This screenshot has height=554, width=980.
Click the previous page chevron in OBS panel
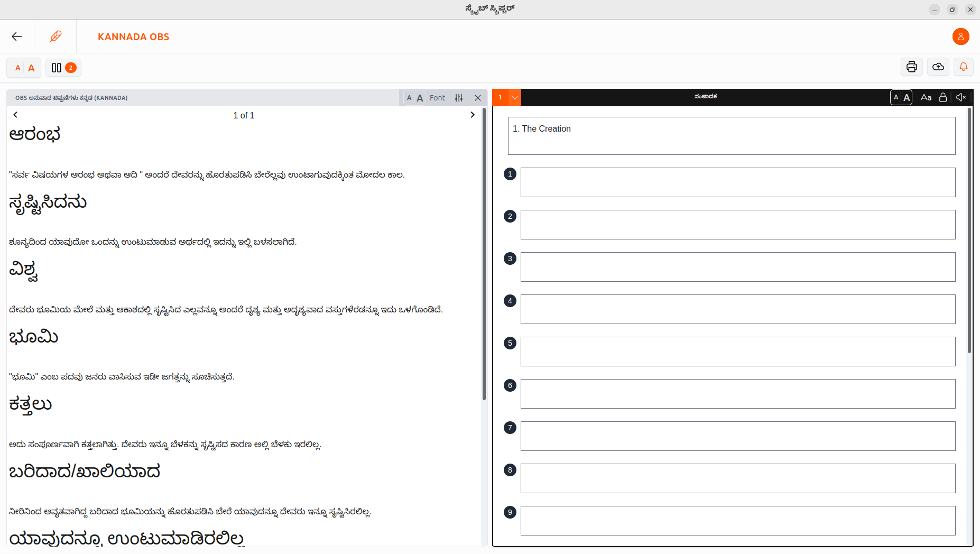(15, 115)
